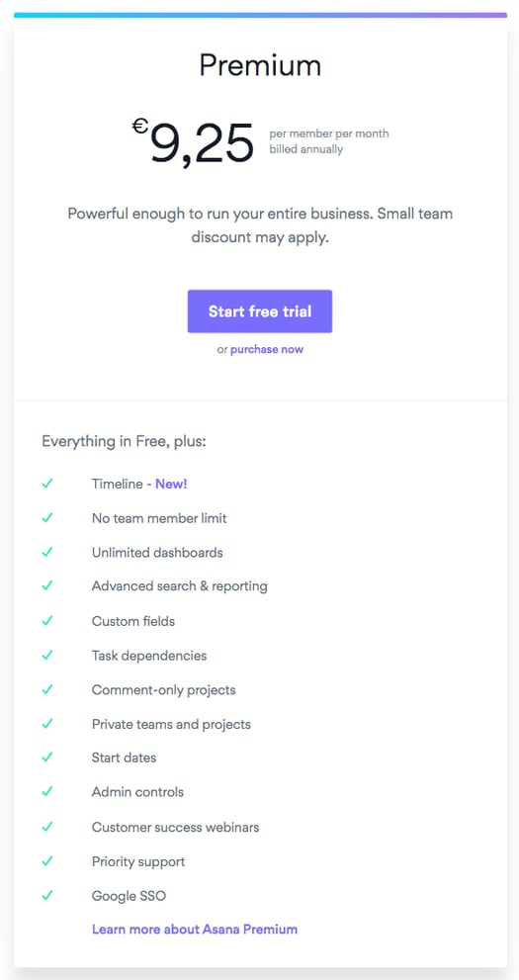
Task: Click the Admin controls feature item
Action: (137, 792)
